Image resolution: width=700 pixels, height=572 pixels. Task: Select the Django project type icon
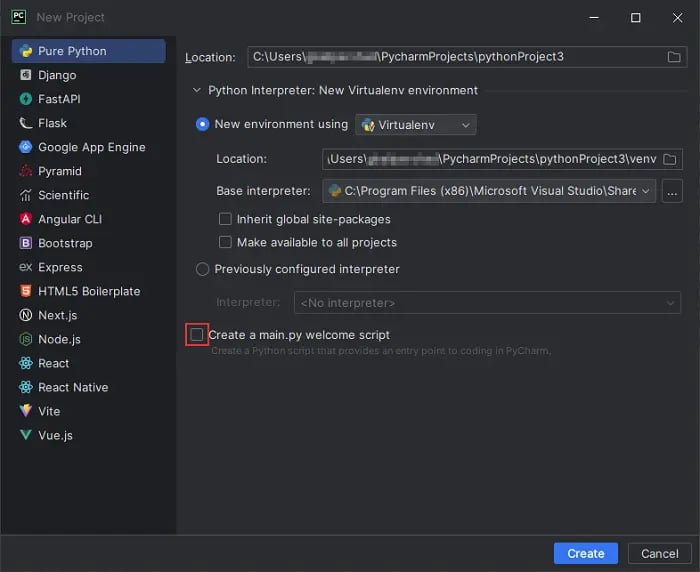click(26, 75)
